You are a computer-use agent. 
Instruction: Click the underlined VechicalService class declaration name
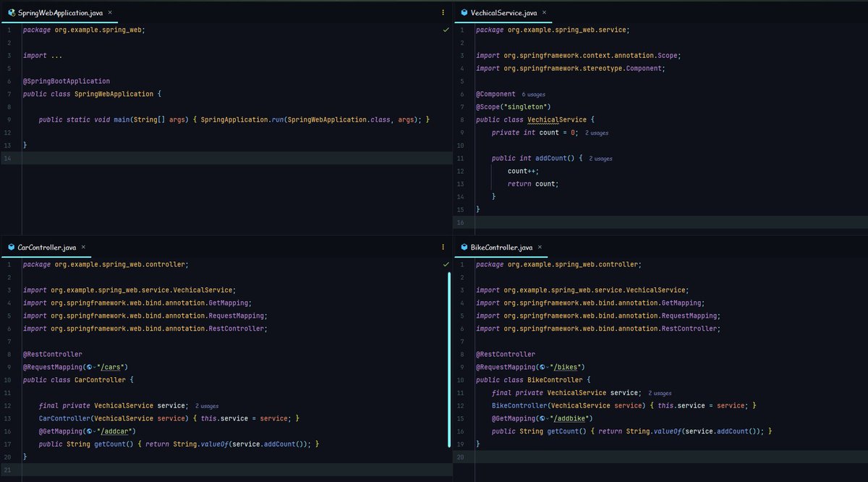pyautogui.click(x=556, y=119)
